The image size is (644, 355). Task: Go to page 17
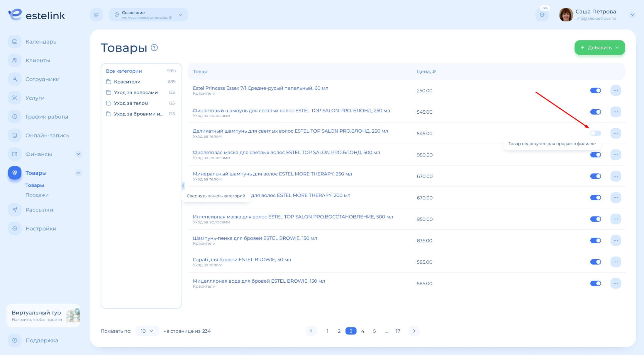pyautogui.click(x=398, y=331)
